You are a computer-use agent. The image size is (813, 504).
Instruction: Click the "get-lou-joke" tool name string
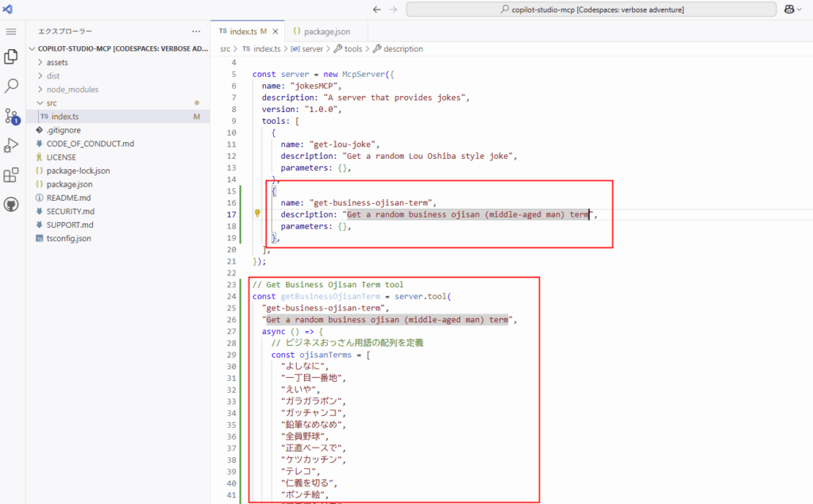point(342,144)
